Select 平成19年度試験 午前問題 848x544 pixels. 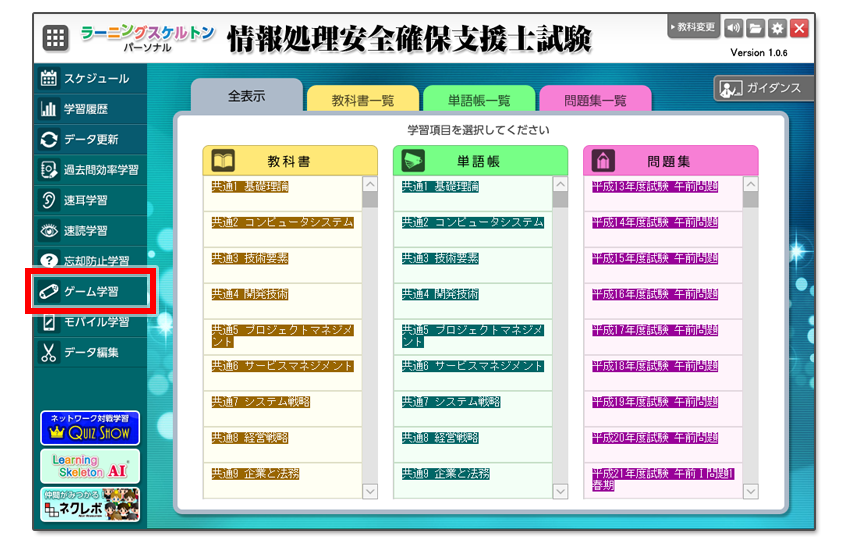pos(663,408)
